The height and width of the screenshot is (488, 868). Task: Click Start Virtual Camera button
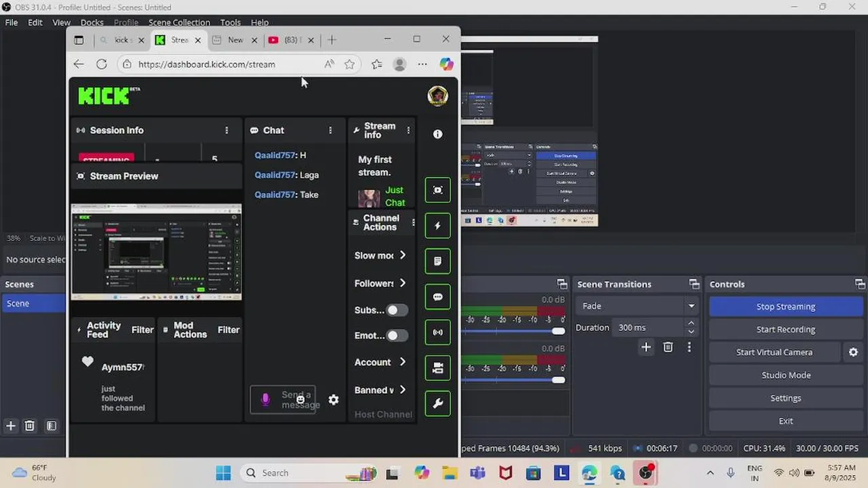click(x=774, y=352)
